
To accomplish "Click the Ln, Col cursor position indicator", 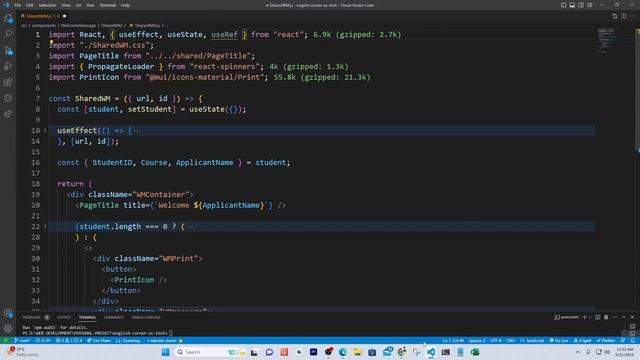I will tap(453, 340).
